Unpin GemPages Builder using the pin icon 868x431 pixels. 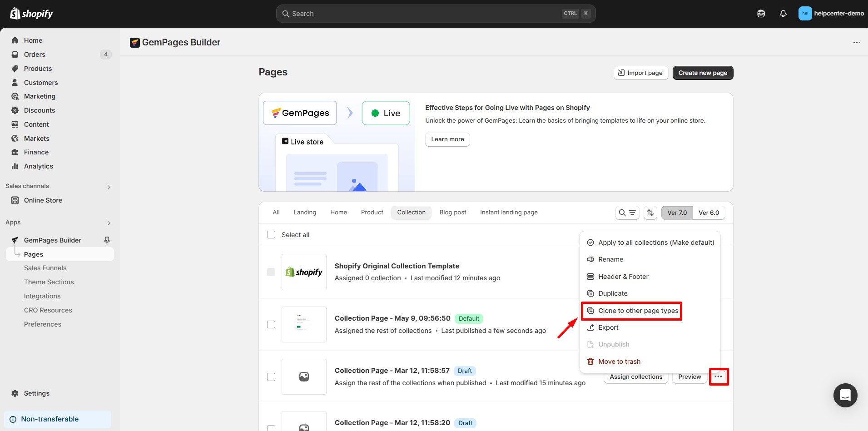[x=107, y=240]
